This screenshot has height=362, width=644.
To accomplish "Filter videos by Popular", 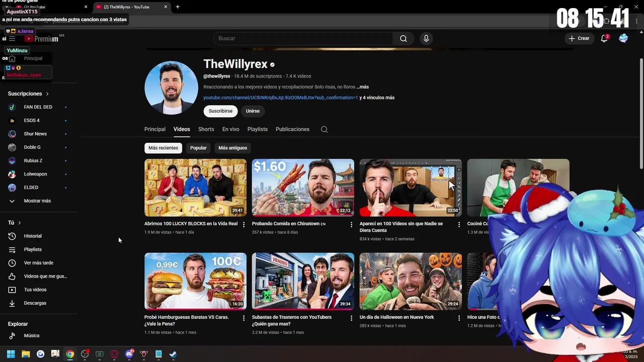I will coord(198,148).
